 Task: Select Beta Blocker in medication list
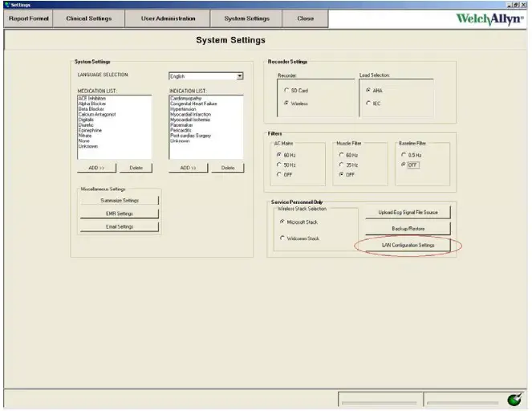91,109
